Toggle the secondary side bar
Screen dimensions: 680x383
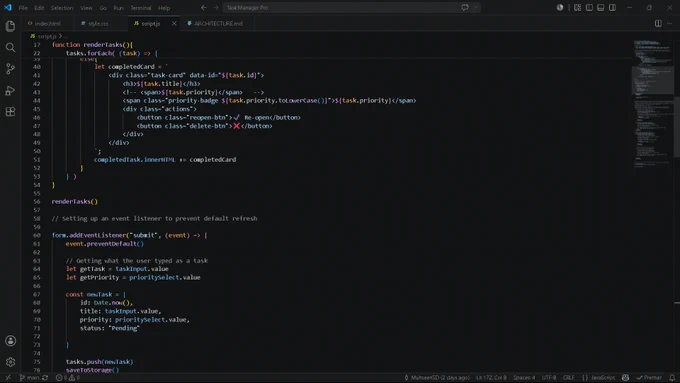tap(612, 7)
